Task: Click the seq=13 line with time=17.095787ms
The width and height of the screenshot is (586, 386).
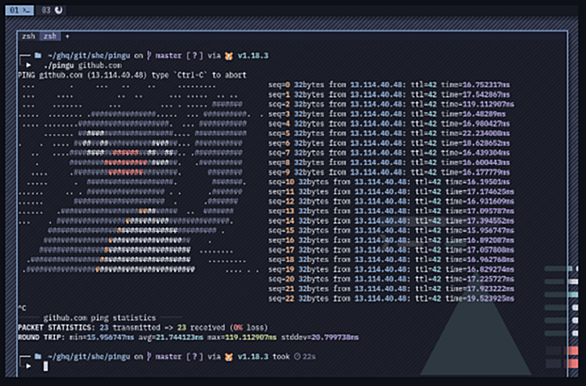Action: click(391, 211)
